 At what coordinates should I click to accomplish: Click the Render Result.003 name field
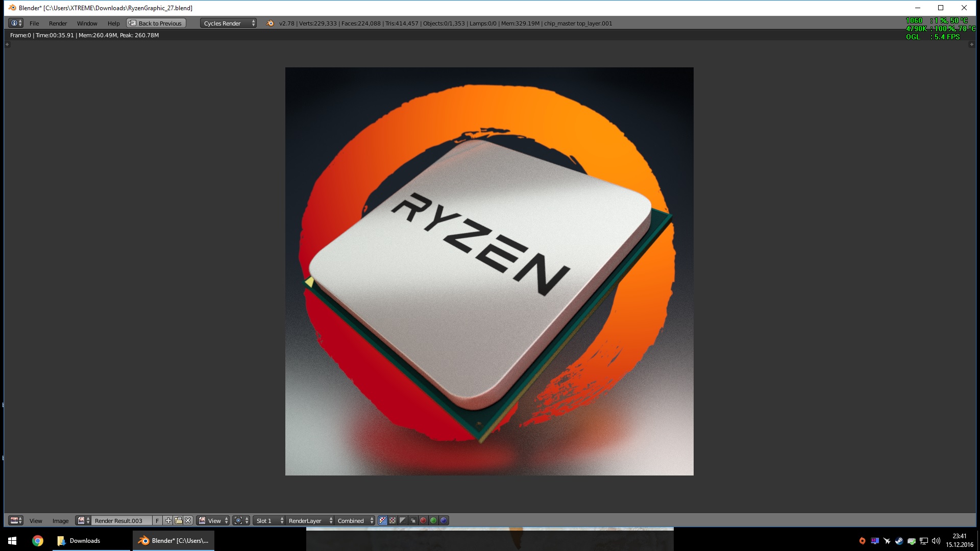pyautogui.click(x=121, y=520)
